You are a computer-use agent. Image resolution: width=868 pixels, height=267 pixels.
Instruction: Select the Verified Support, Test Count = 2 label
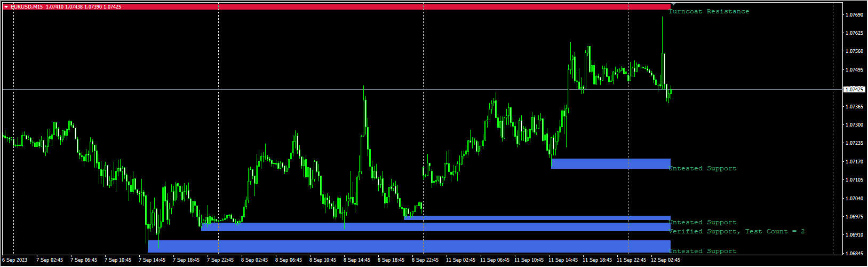(737, 231)
